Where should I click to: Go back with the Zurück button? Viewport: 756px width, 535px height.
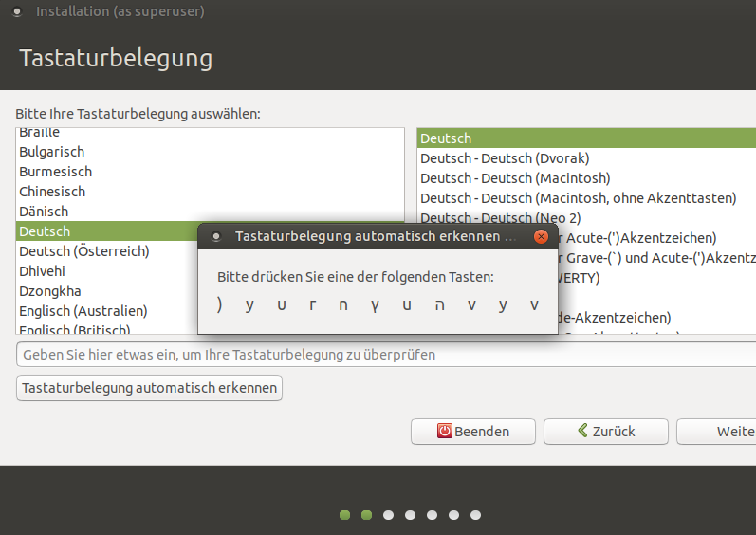click(x=605, y=432)
